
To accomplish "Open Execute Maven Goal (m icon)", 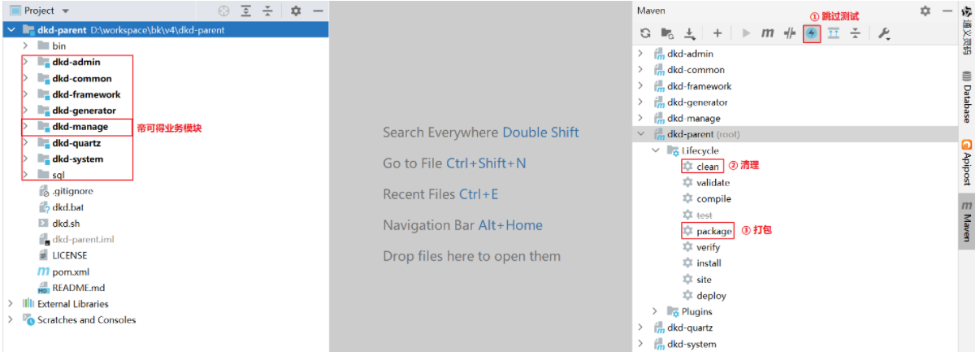I will (768, 33).
